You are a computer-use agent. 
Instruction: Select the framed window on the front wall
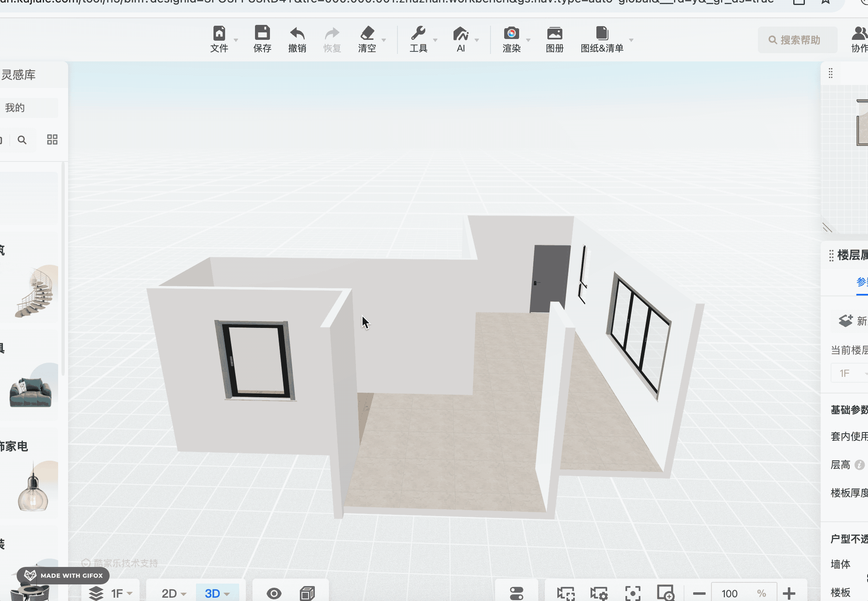[x=255, y=360]
